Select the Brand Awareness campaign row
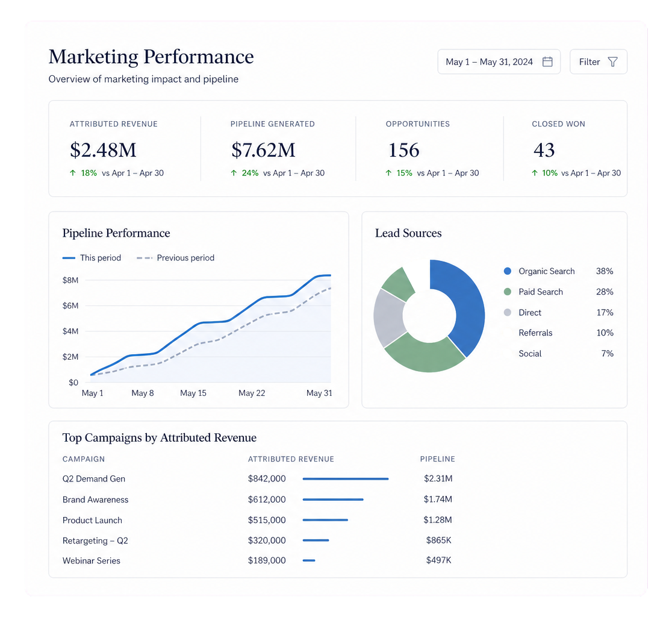The image size is (672, 617). point(258,499)
